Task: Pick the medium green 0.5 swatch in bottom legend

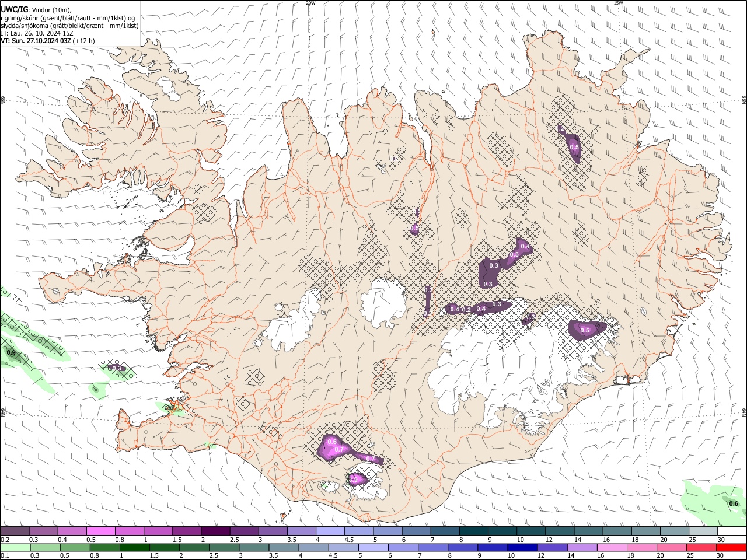Action: (x=75, y=547)
